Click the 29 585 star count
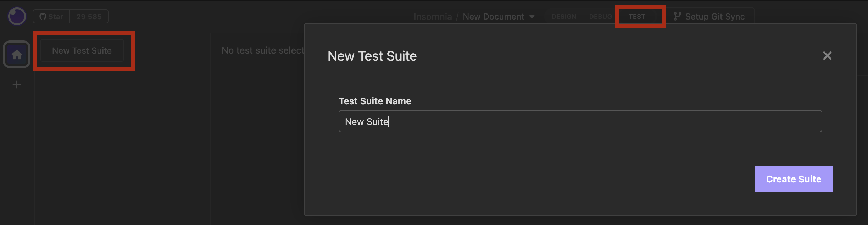The image size is (868, 225). 89,16
